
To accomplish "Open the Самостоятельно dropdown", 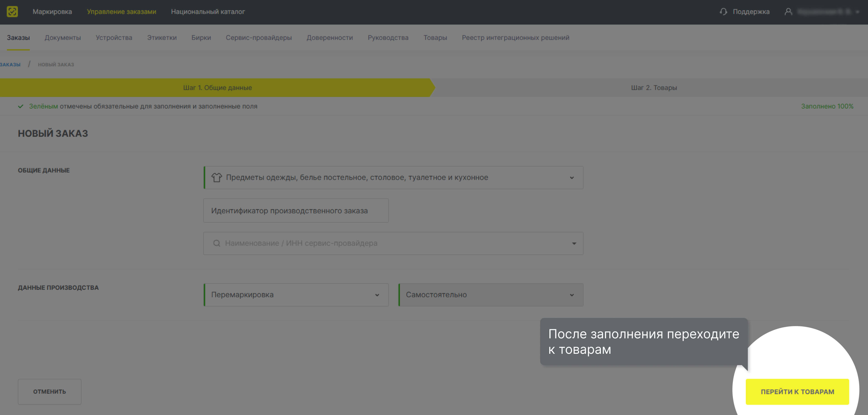I will tap(571, 295).
